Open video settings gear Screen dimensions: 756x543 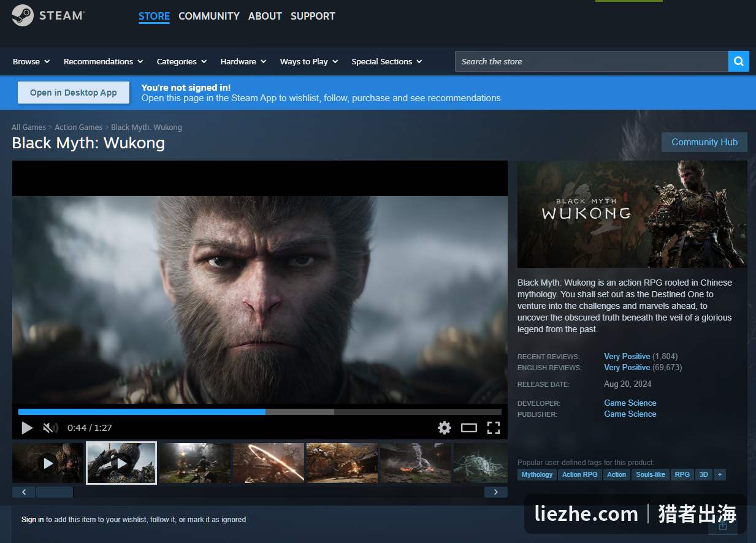point(445,428)
